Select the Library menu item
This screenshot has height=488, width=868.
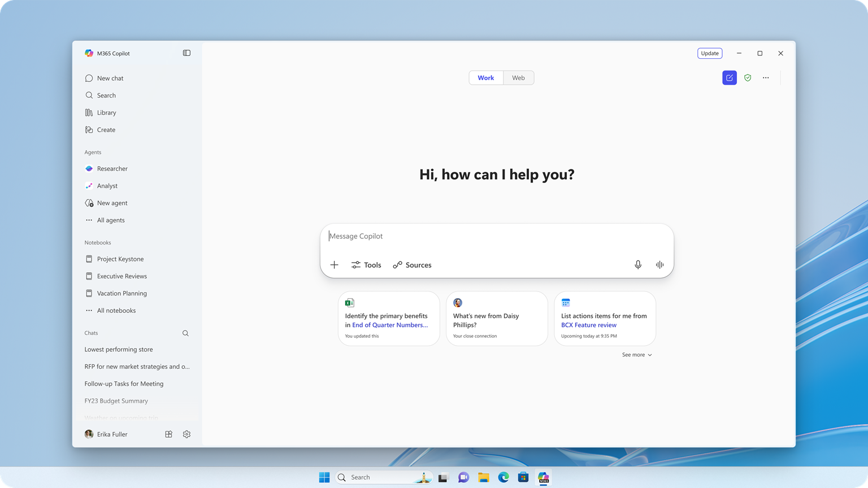(x=107, y=112)
